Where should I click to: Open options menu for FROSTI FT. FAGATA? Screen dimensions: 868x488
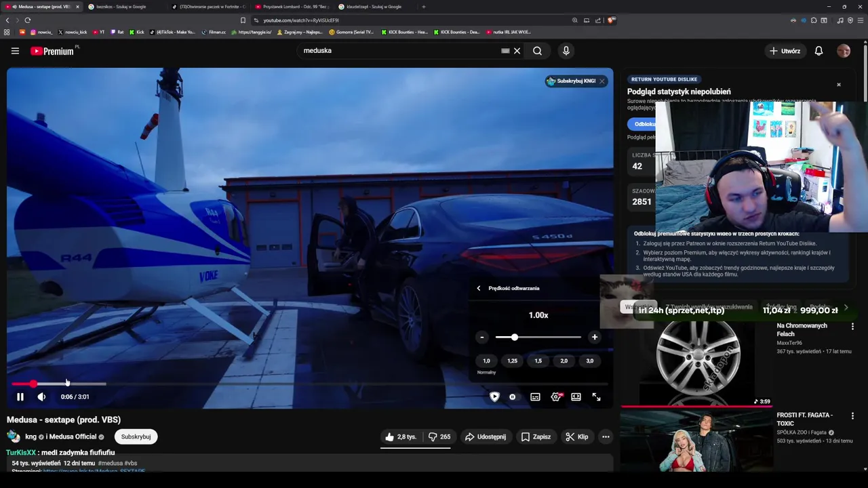coord(852,416)
